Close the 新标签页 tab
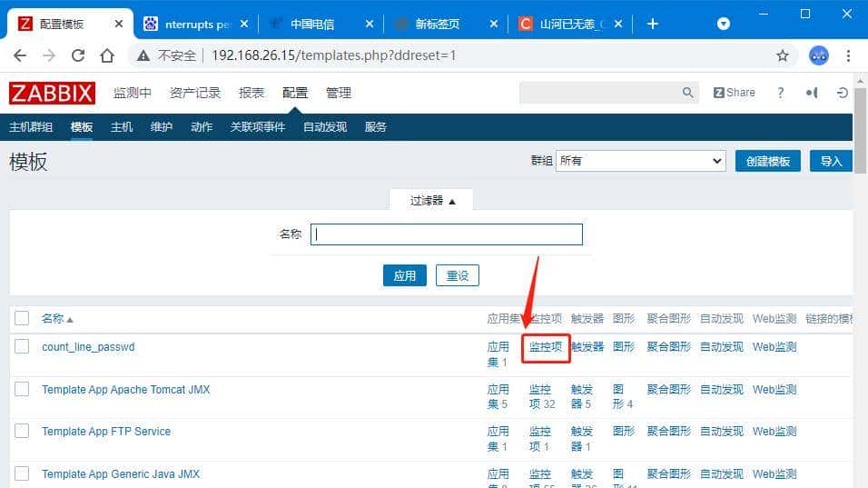 (494, 24)
